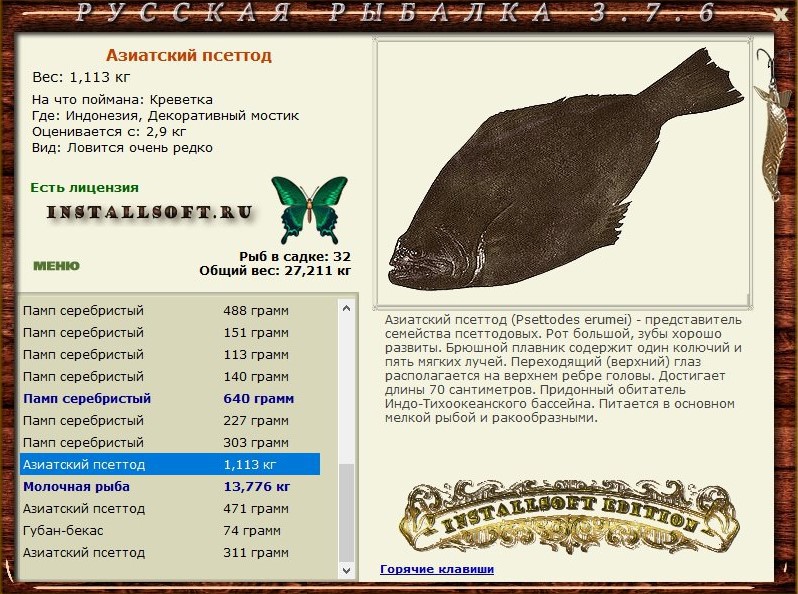Select Памп серебристый 140 грамм row

pos(170,377)
